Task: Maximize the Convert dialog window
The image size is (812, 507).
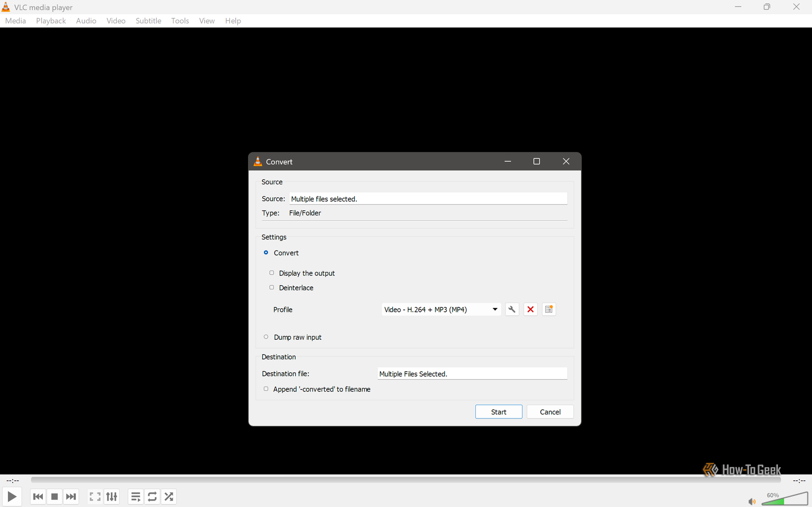Action: click(536, 161)
